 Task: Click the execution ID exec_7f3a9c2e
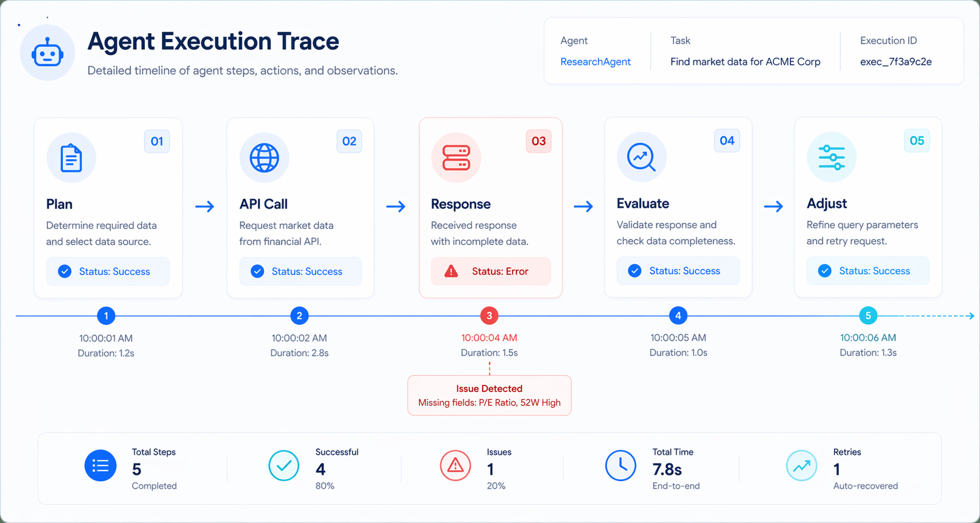(896, 62)
